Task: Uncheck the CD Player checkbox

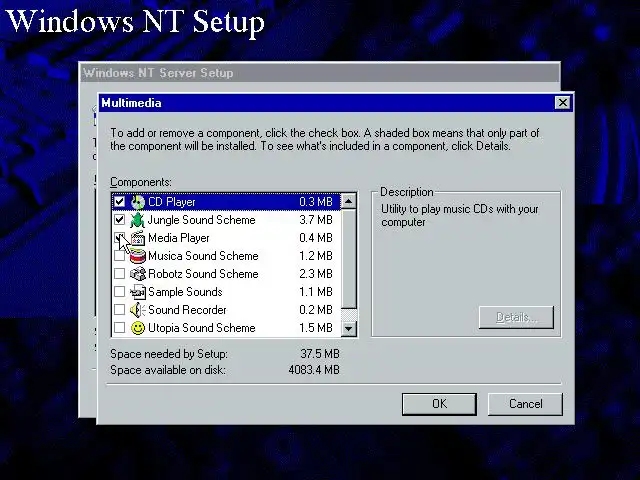Action: pyautogui.click(x=119, y=202)
